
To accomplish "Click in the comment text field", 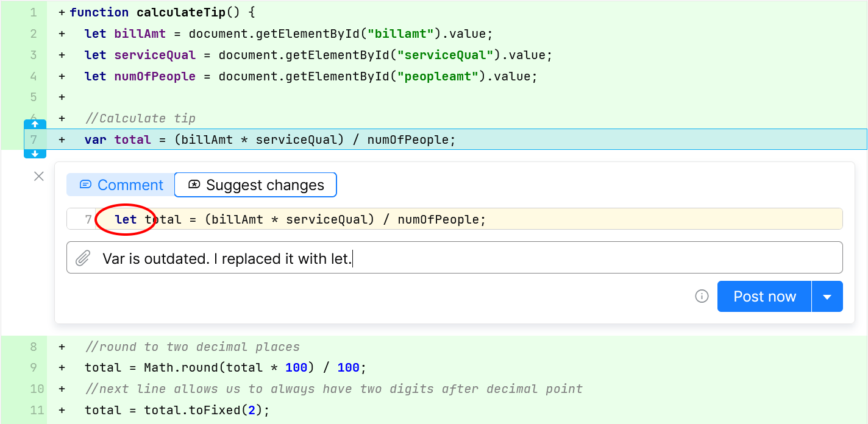I will point(463,258).
